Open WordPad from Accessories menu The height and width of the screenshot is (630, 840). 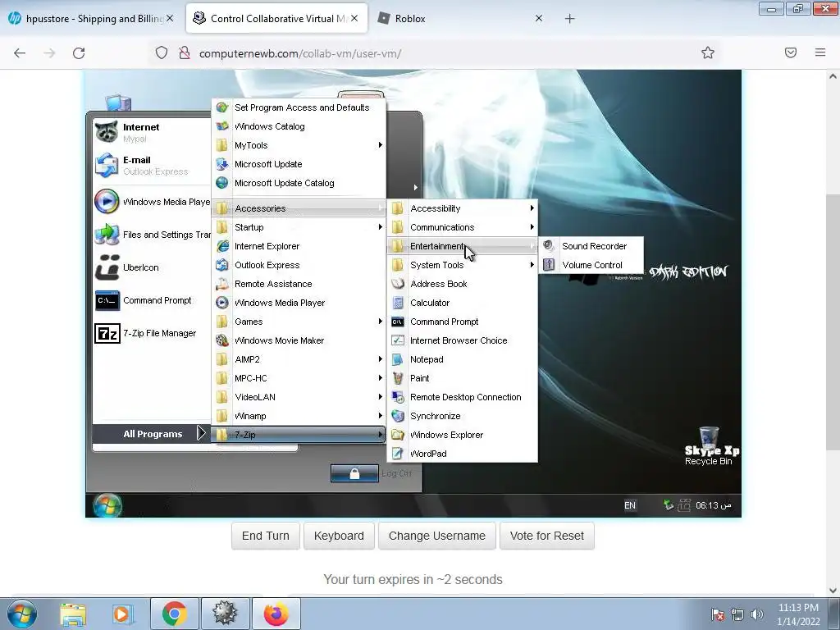point(462,453)
